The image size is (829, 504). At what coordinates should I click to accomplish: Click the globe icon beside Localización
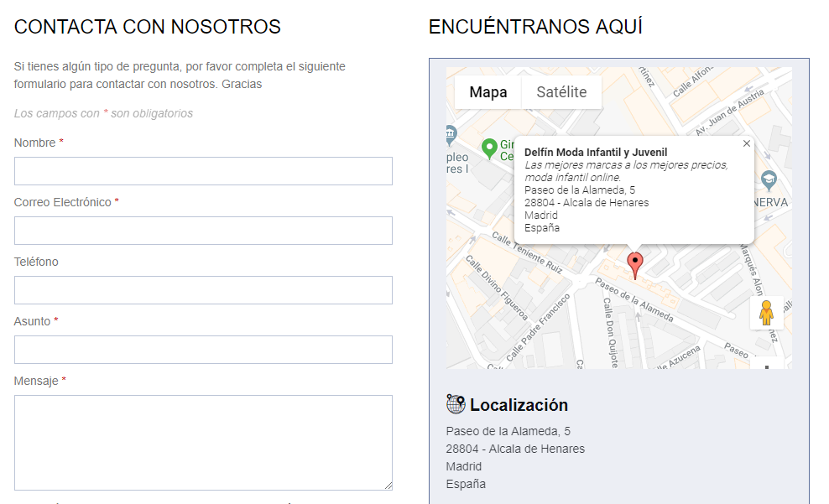click(x=456, y=404)
